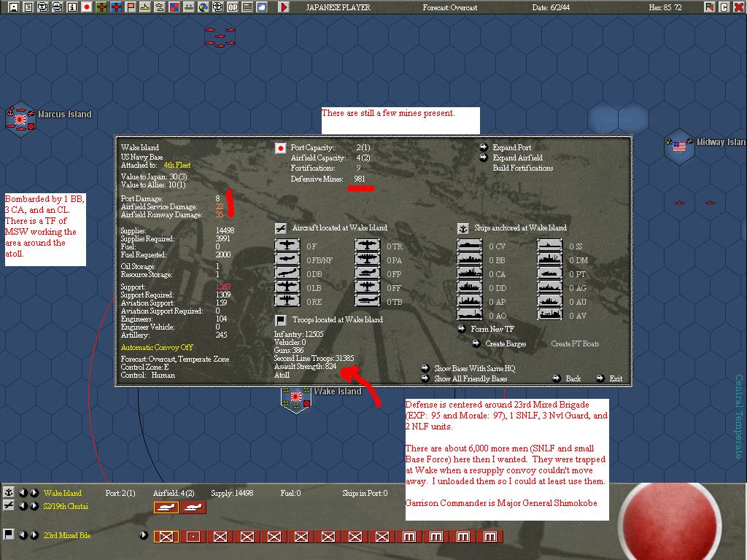Select the artillery dot unit icon
The height and width of the screenshot is (560, 747).
pos(193,537)
